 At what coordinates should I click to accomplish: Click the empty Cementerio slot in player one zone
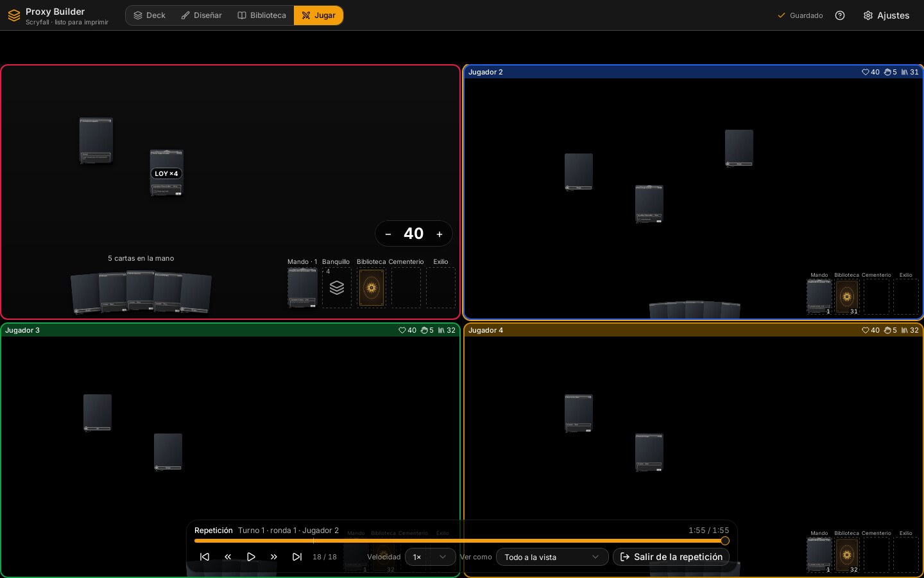tap(406, 288)
